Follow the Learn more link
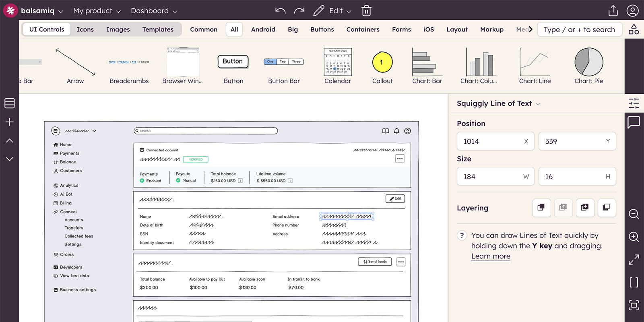644x322 pixels. 491,256
